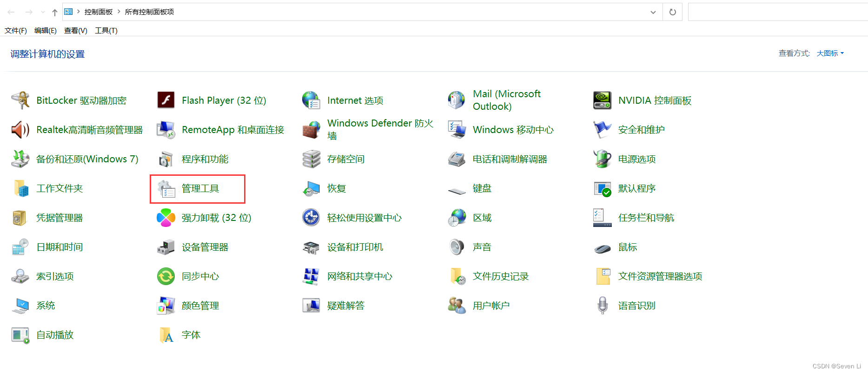The height and width of the screenshot is (373, 868).
Task: Open the 文件历史记录 folder icon
Action: click(x=457, y=276)
